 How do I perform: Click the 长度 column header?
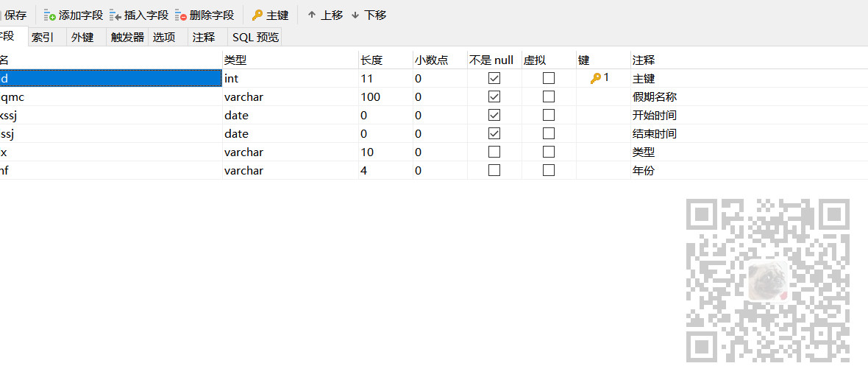(385, 60)
